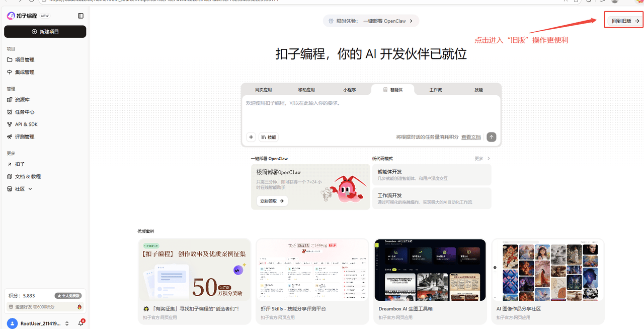Click the 项目管理 folder icon
Viewport: 644px width, 329px height.
coord(10,59)
